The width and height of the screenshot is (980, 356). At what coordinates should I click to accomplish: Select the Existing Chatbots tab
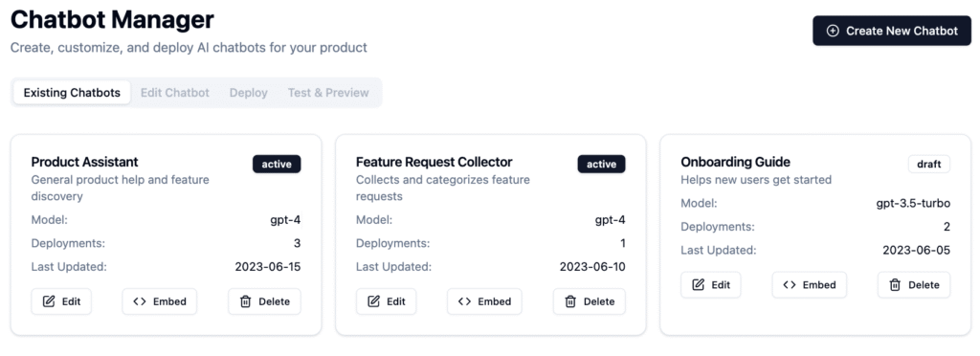[x=72, y=93]
